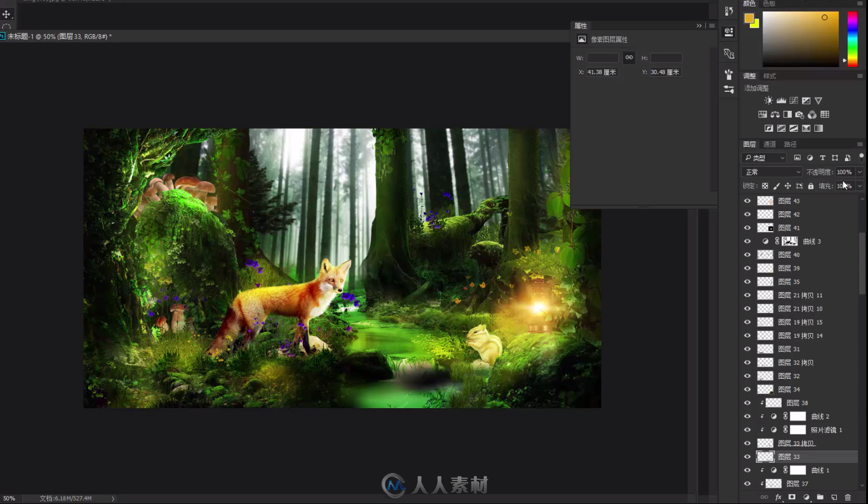Open the Brush presets panel icon

[729, 74]
